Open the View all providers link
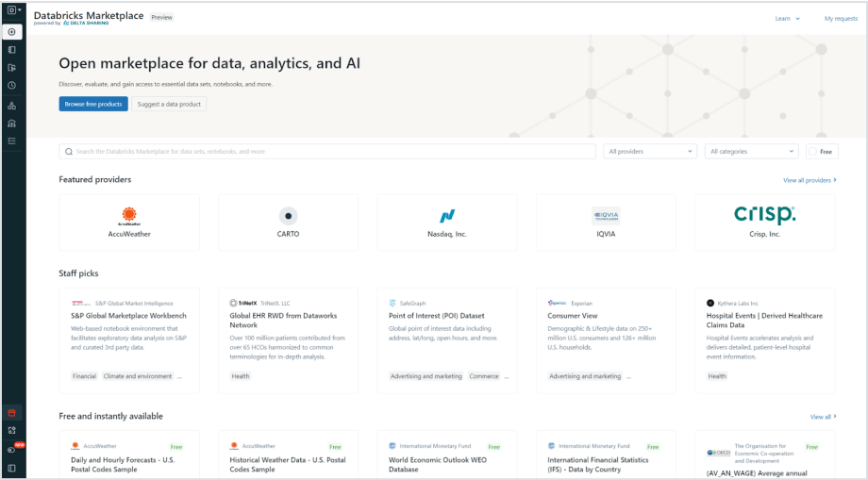Screen dimensions: 868x480 [x=809, y=179]
